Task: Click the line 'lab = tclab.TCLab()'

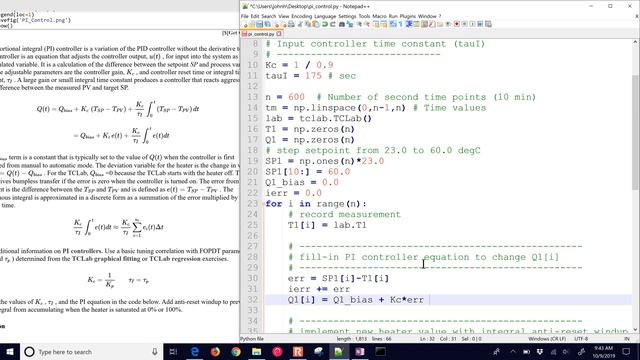Action: pos(318,118)
